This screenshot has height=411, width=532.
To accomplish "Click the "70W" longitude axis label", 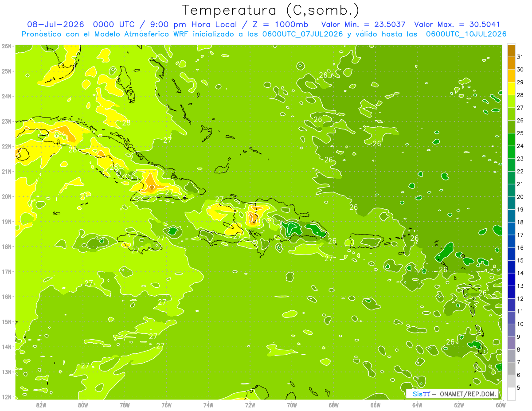I will [x=292, y=405].
